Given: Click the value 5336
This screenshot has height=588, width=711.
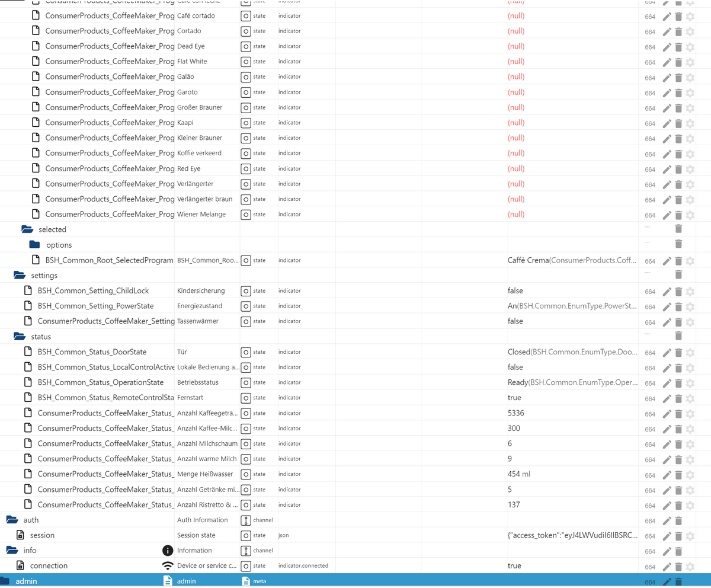Looking at the screenshot, I should pos(515,413).
